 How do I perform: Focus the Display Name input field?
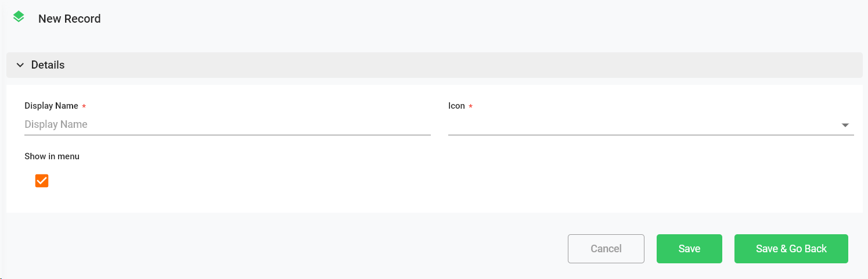tap(227, 124)
